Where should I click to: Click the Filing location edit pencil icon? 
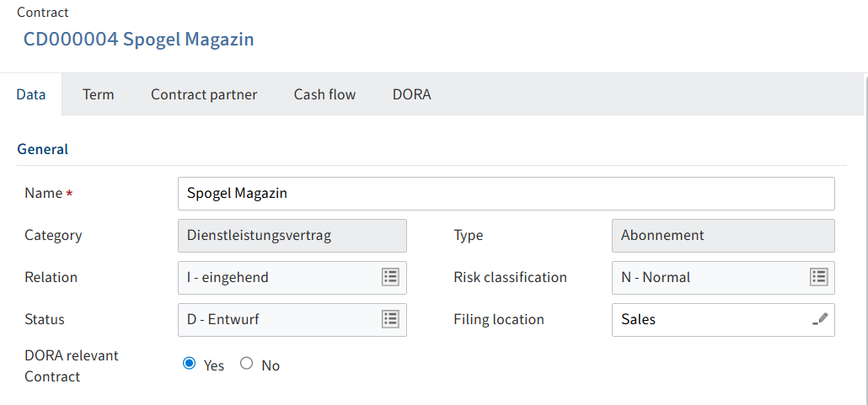(820, 319)
